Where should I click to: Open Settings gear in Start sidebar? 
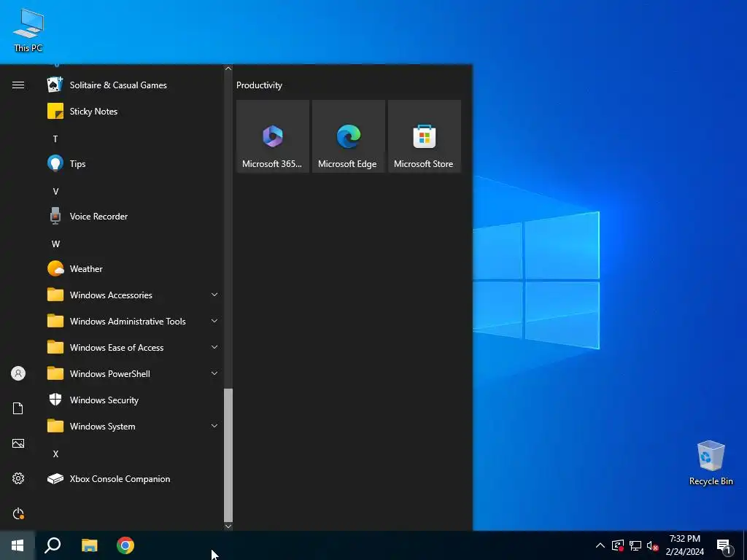click(x=18, y=478)
